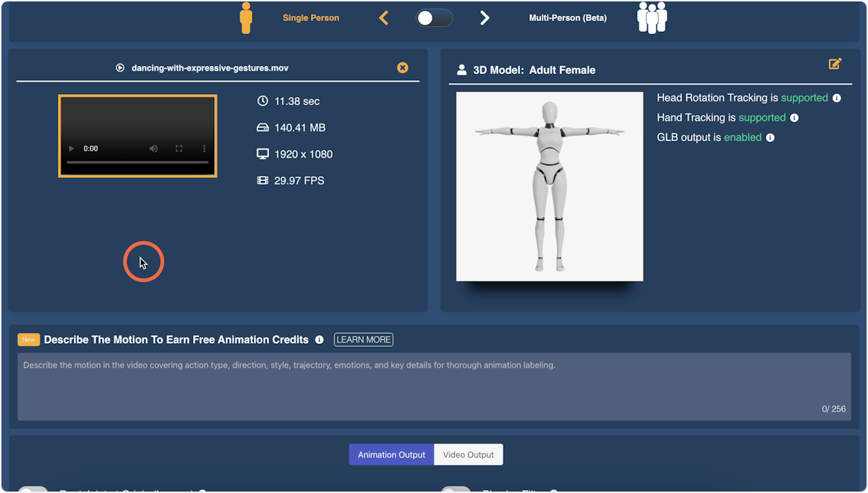The width and height of the screenshot is (868, 493).
Task: Remove the uploaded video with orange X
Action: (x=403, y=67)
